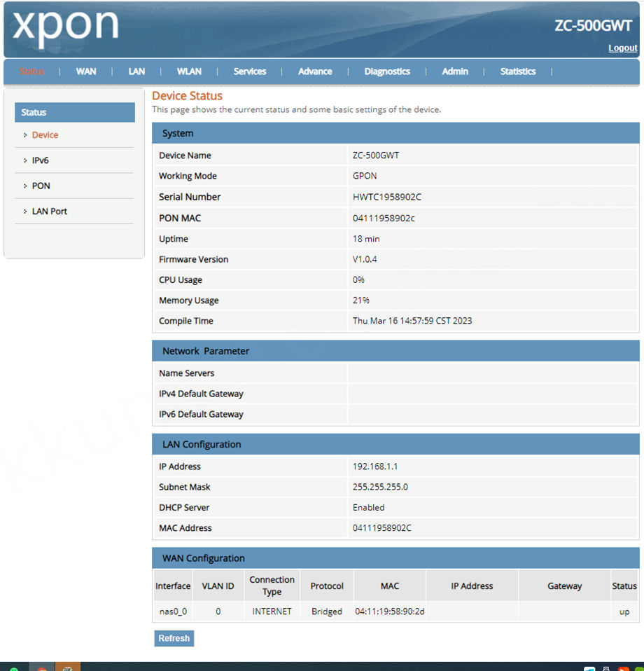Log out using the Logout link
Viewport: 644px width, 671px height.
click(622, 48)
